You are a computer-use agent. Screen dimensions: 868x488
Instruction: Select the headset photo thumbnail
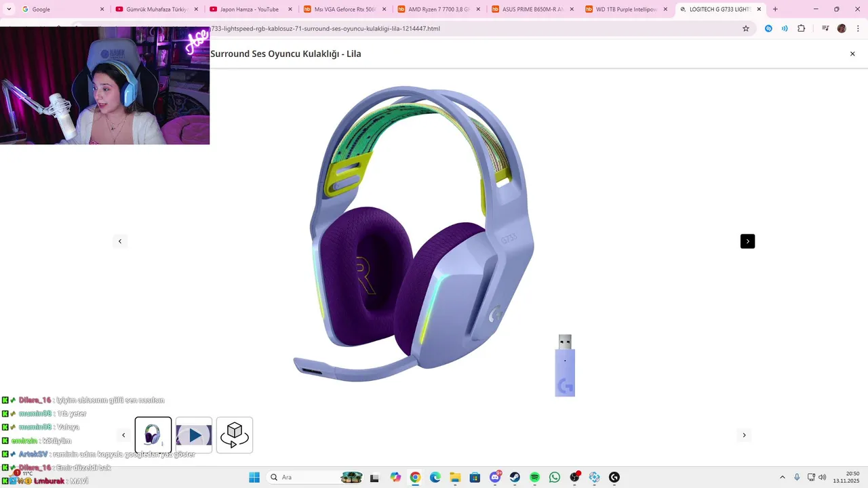coord(153,435)
